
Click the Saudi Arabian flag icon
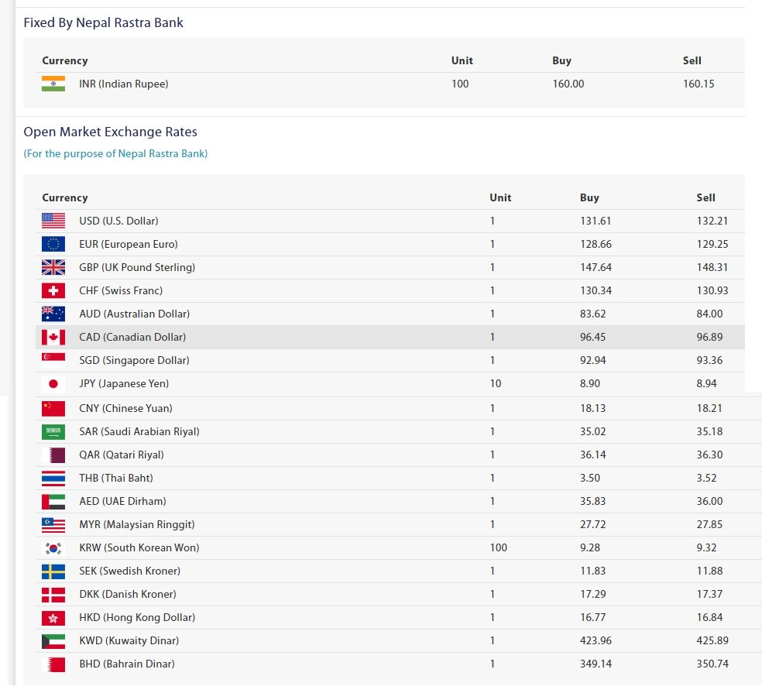tap(53, 432)
